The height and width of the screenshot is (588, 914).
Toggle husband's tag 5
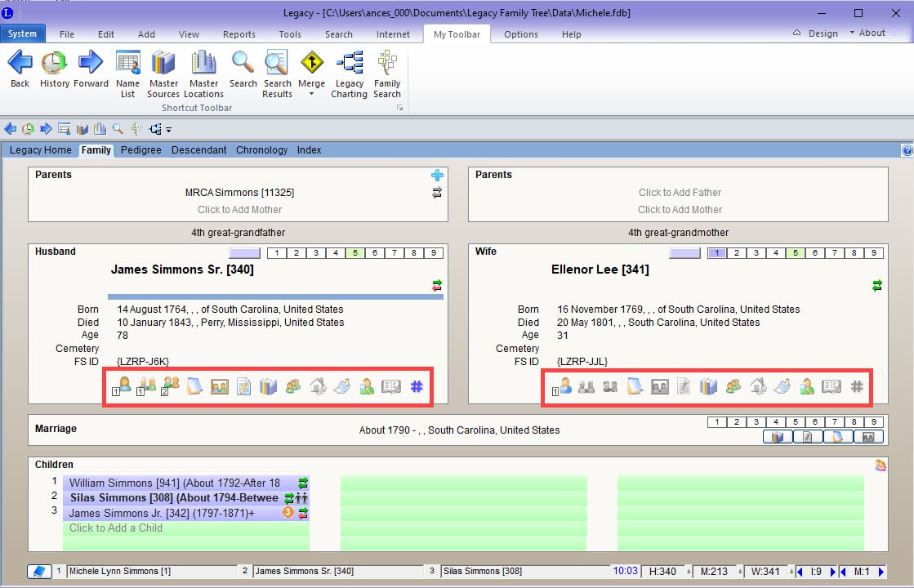[355, 253]
